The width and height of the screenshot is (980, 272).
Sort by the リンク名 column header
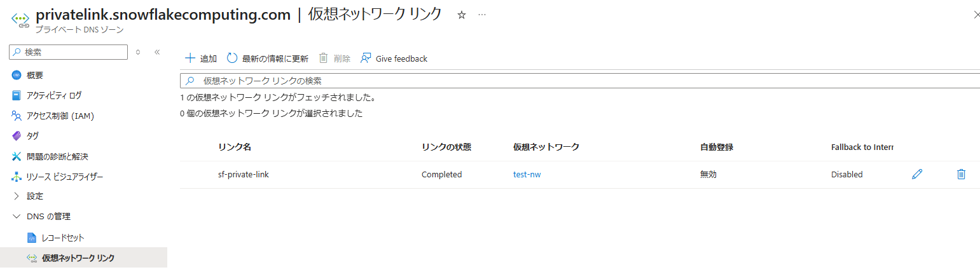pyautogui.click(x=235, y=147)
